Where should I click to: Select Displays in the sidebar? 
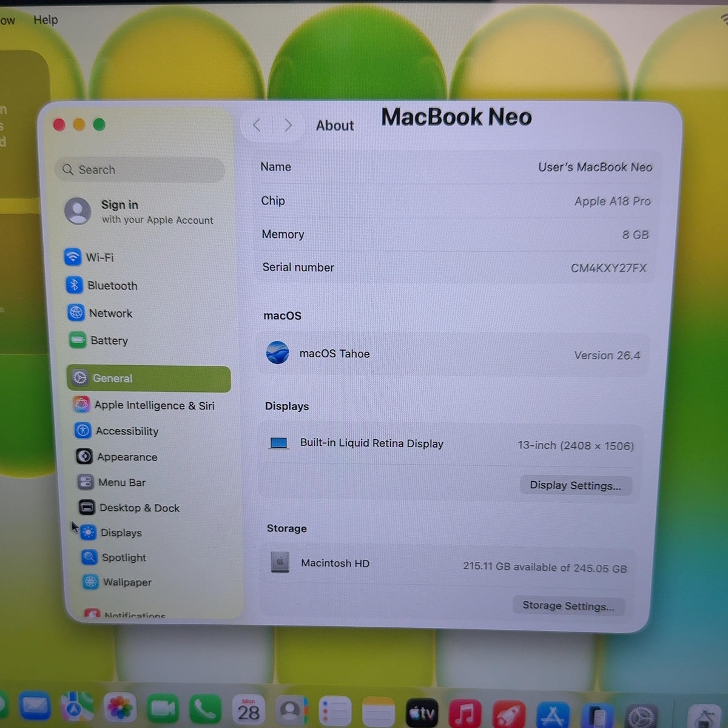112,533
